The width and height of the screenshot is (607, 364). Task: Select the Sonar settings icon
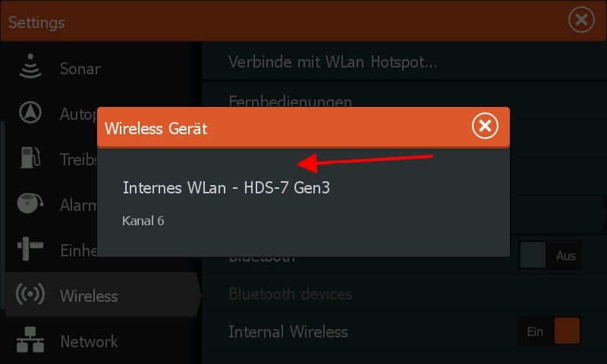click(x=30, y=67)
